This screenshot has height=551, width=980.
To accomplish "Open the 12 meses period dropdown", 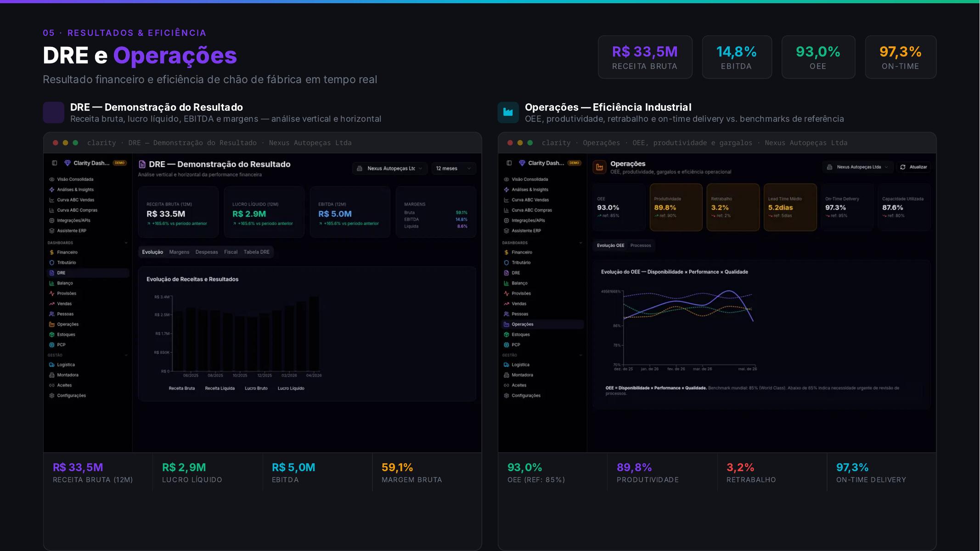I will point(453,169).
